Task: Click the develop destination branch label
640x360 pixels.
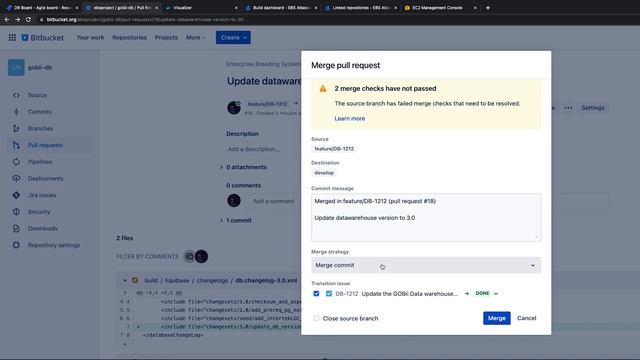Action: click(324, 173)
